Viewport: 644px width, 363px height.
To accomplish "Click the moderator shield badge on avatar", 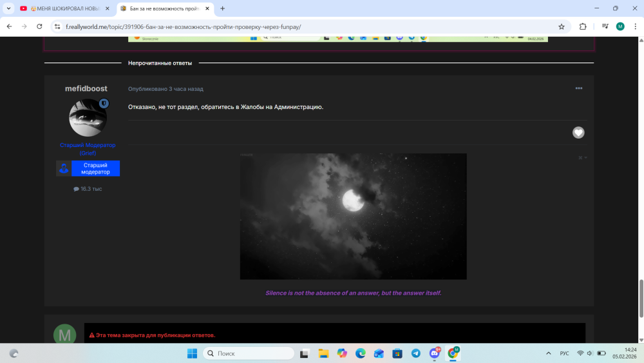I will pyautogui.click(x=104, y=104).
